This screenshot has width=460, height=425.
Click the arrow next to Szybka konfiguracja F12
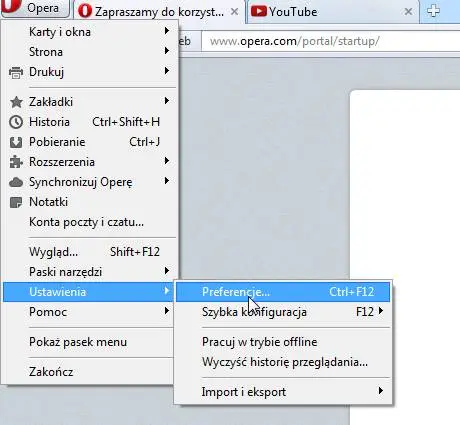pos(381,311)
